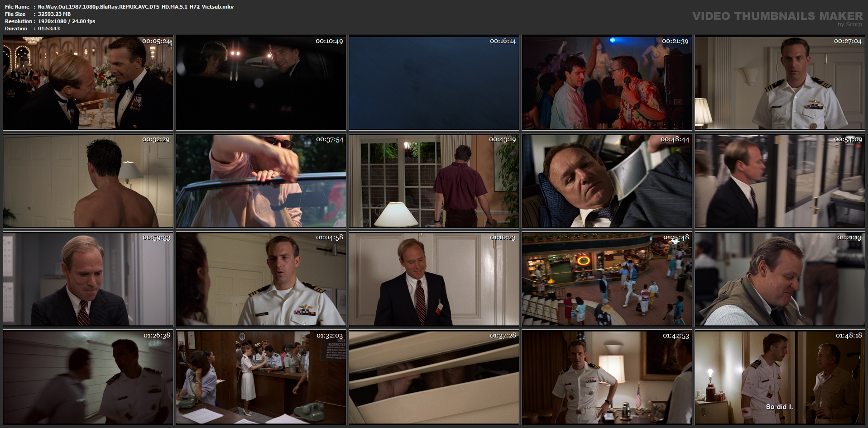
Task: Select the thumbnail at 00:32:29
Action: point(88,181)
